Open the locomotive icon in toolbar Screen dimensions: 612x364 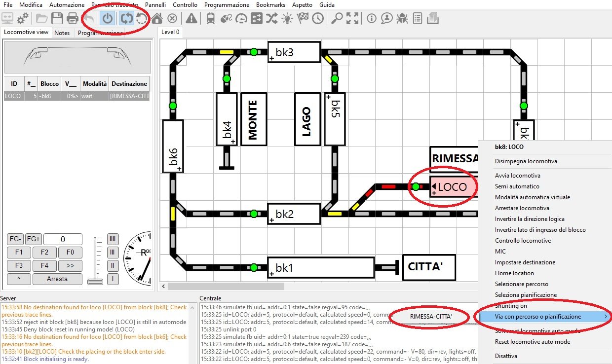(210, 19)
